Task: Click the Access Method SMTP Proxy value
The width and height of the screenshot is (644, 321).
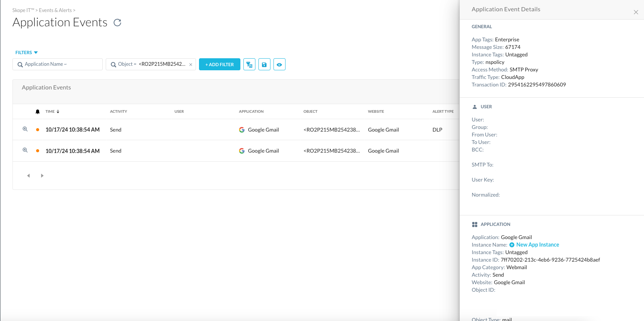Action: click(524, 70)
